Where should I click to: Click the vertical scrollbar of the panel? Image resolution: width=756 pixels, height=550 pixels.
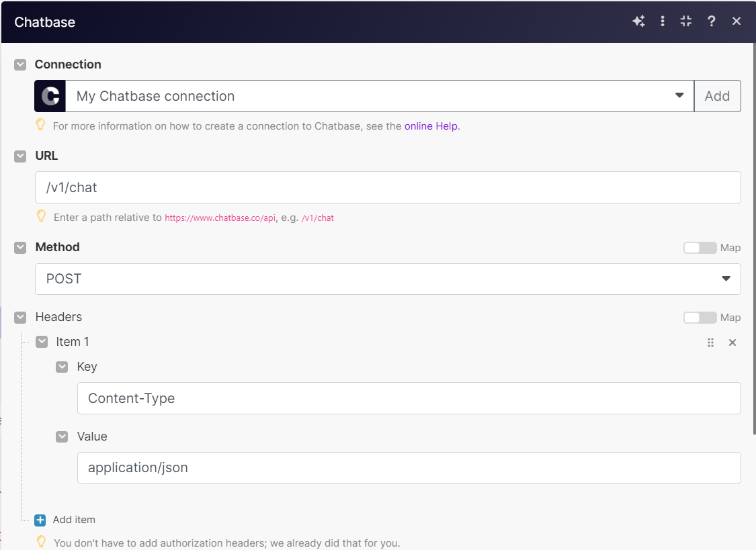[753, 238]
